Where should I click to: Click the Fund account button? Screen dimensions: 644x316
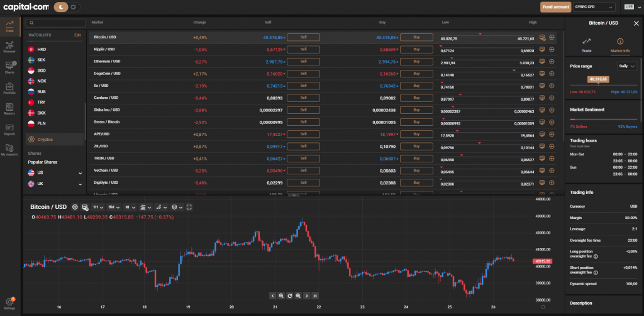555,6
